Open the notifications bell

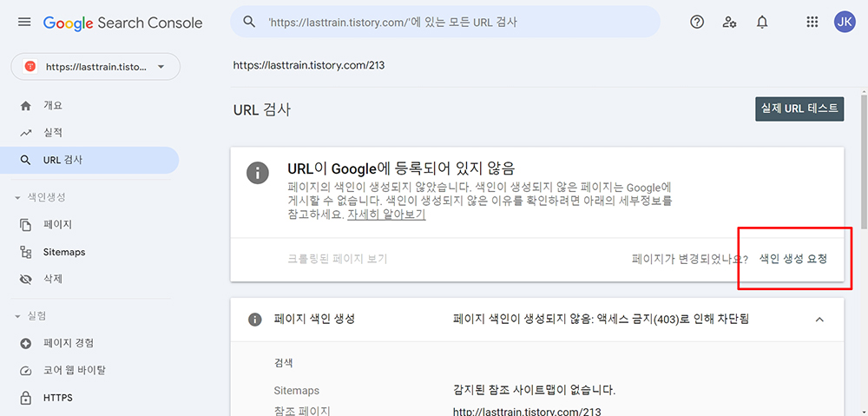pos(762,23)
